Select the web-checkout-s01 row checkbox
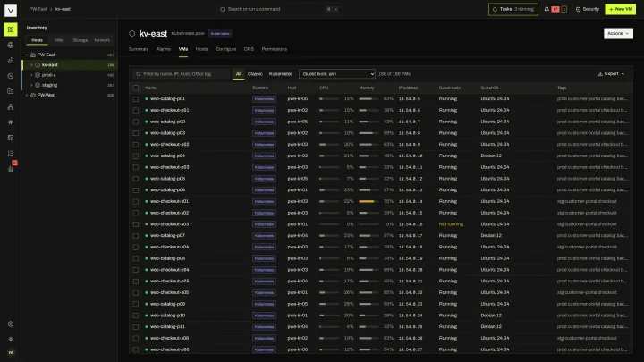 click(x=136, y=201)
